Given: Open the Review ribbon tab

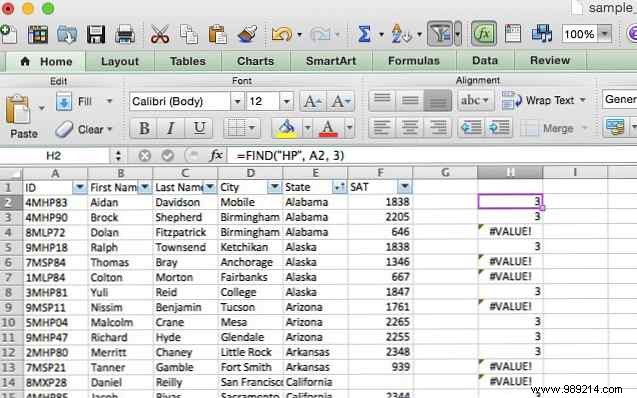Looking at the screenshot, I should [x=550, y=61].
